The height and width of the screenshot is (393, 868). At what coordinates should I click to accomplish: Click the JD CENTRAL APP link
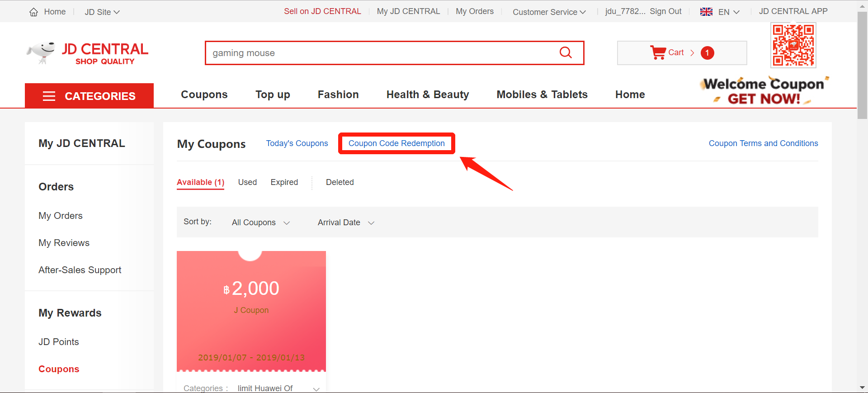pyautogui.click(x=793, y=11)
